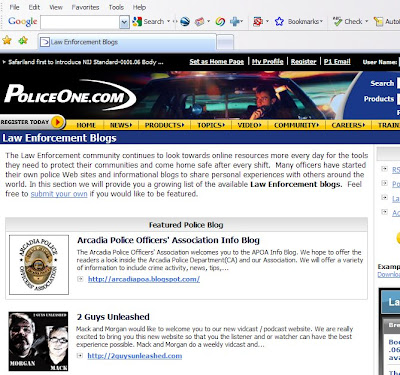400x375 pixels.
Task: Expand the NEWS navigation menu
Action: click(121, 125)
